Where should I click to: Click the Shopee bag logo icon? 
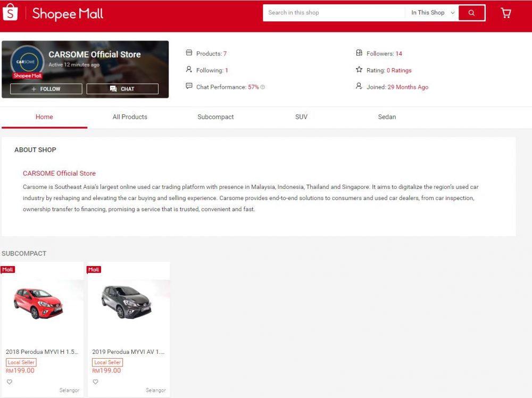(x=10, y=13)
